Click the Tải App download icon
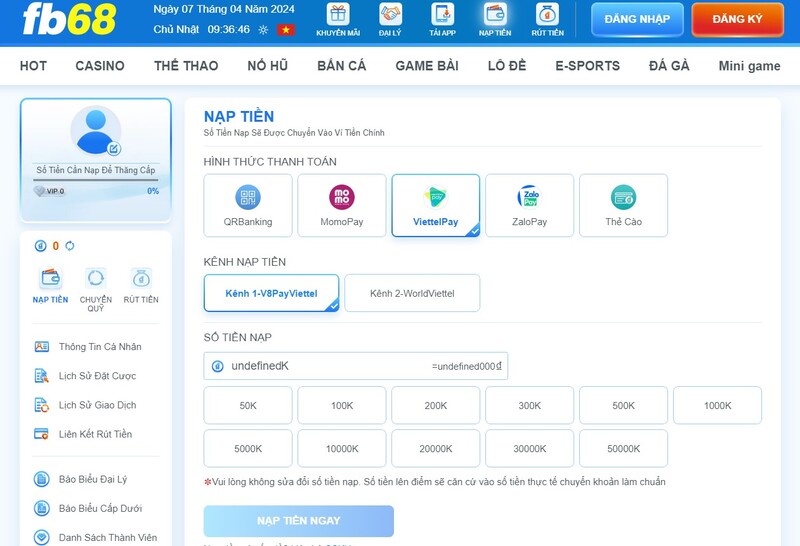Viewport: 800px width, 546px height. click(442, 14)
